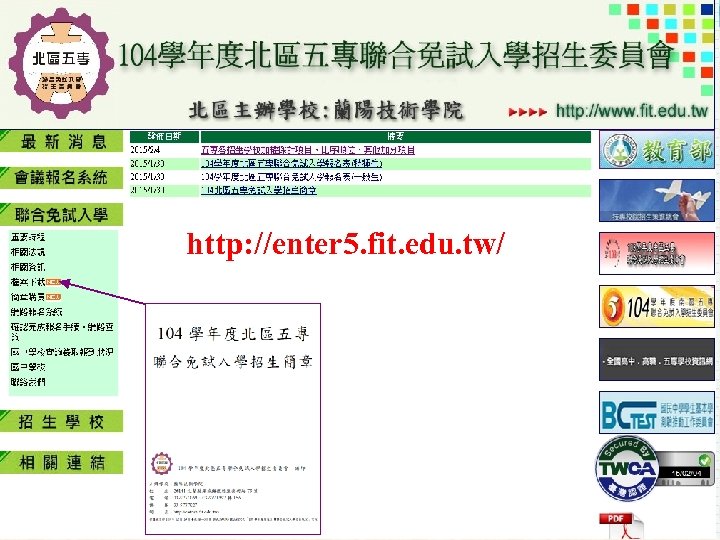Image resolution: width=720 pixels, height=540 pixels.
Task: Select the 聯合免試入學 menu heading
Action: [x=62, y=214]
